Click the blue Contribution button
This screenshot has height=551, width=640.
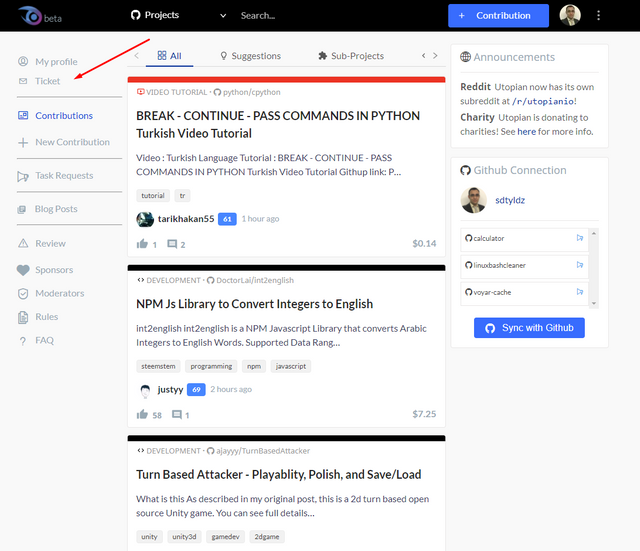point(498,16)
